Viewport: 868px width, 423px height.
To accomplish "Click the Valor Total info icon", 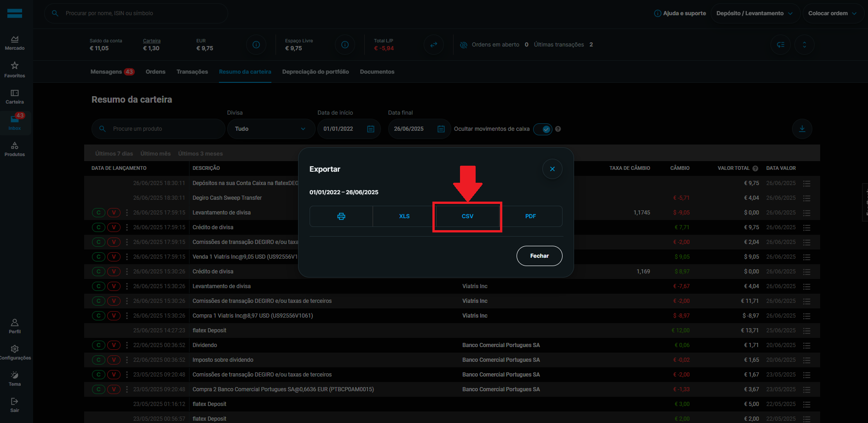I will pos(755,168).
